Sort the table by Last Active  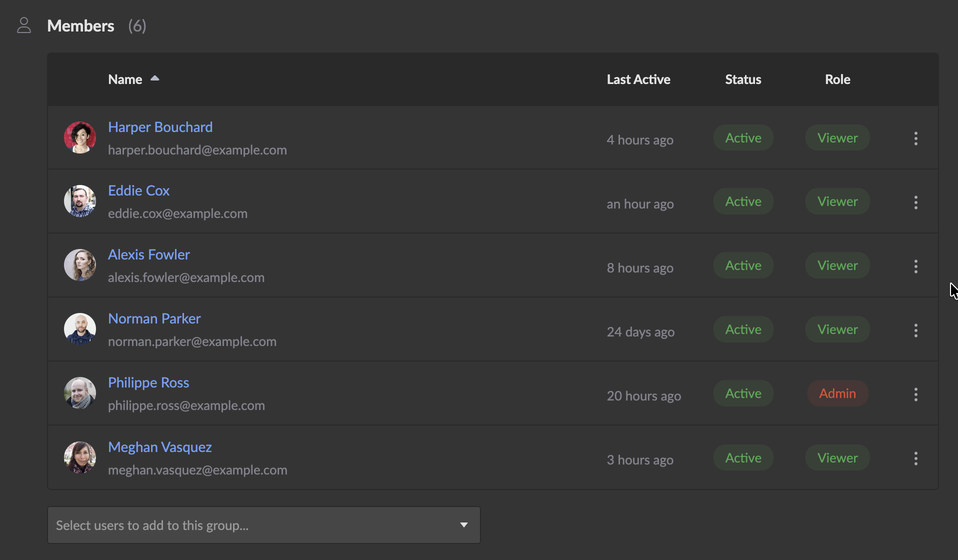click(x=638, y=79)
